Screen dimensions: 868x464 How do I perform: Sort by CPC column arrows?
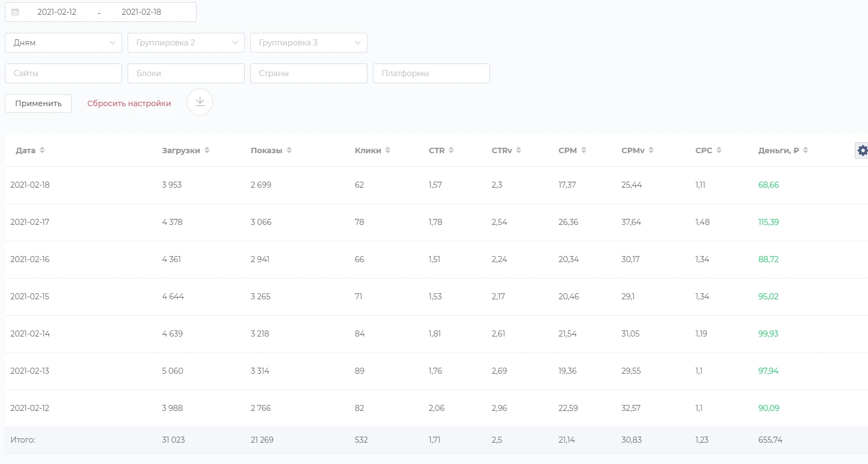tap(719, 150)
